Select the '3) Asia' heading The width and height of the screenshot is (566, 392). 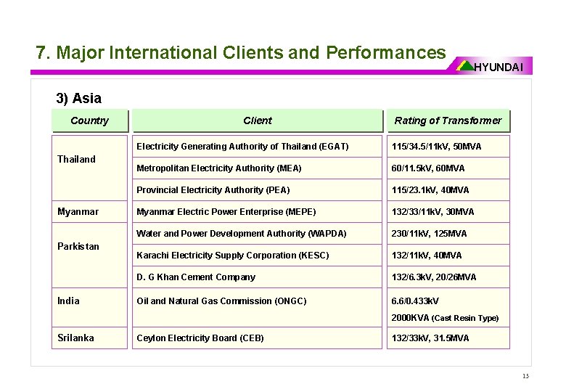pyautogui.click(x=78, y=98)
